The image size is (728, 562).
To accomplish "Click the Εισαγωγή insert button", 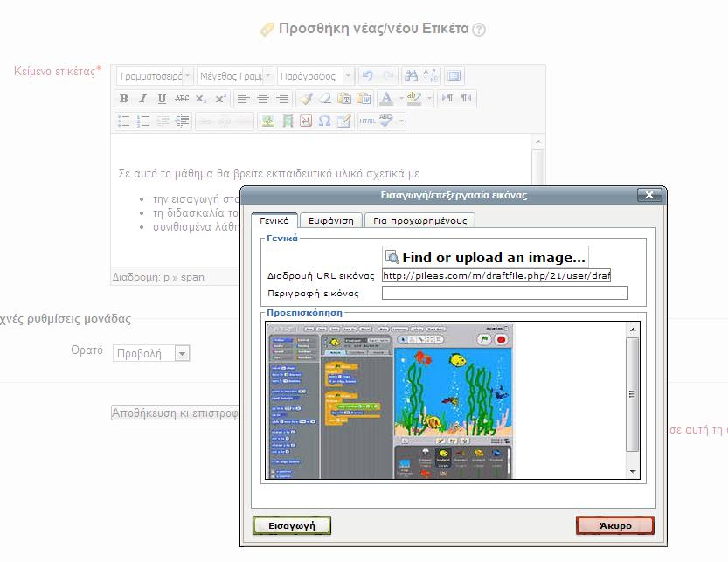I will click(292, 526).
